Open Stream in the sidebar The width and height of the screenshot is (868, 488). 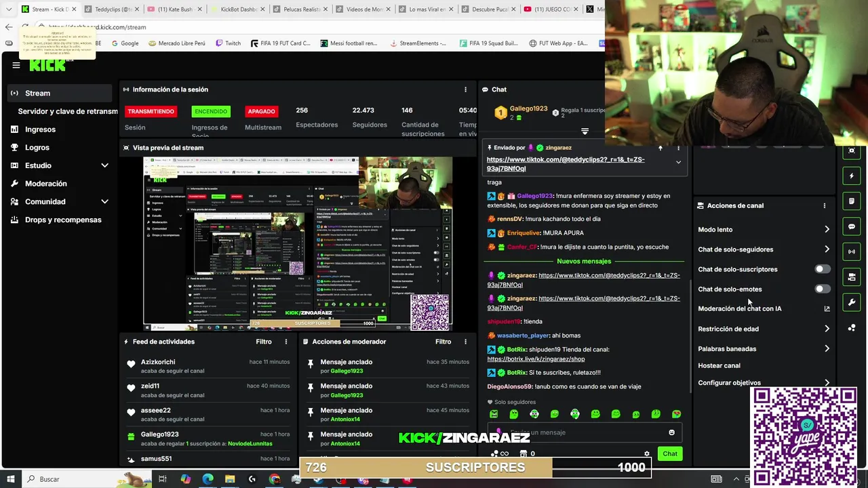tap(60, 93)
